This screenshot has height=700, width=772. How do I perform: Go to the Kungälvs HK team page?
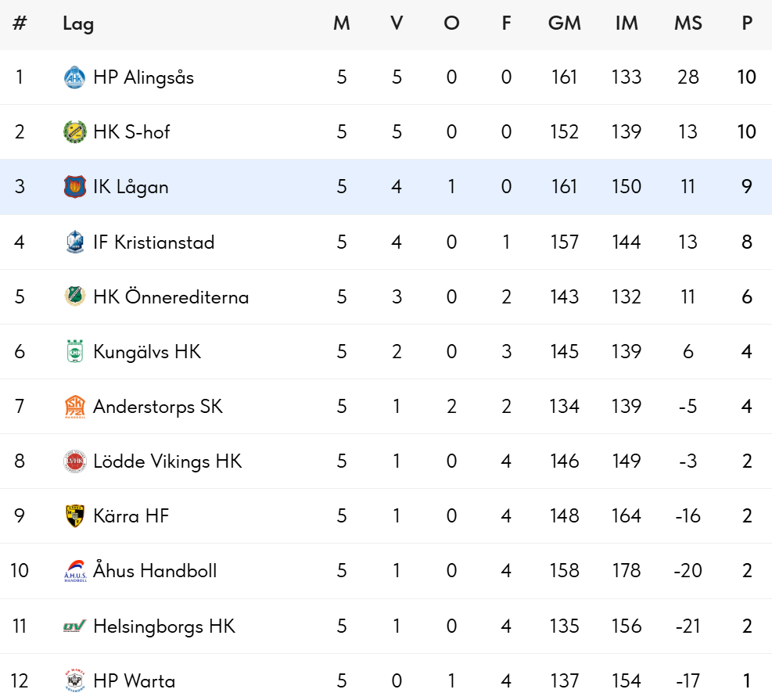coord(147,352)
